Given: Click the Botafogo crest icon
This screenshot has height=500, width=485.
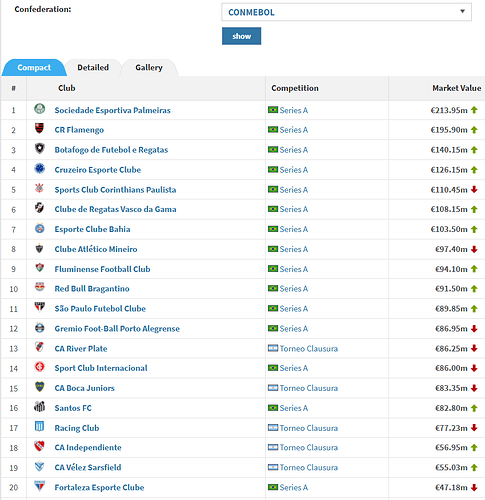Looking at the screenshot, I should tap(40, 148).
